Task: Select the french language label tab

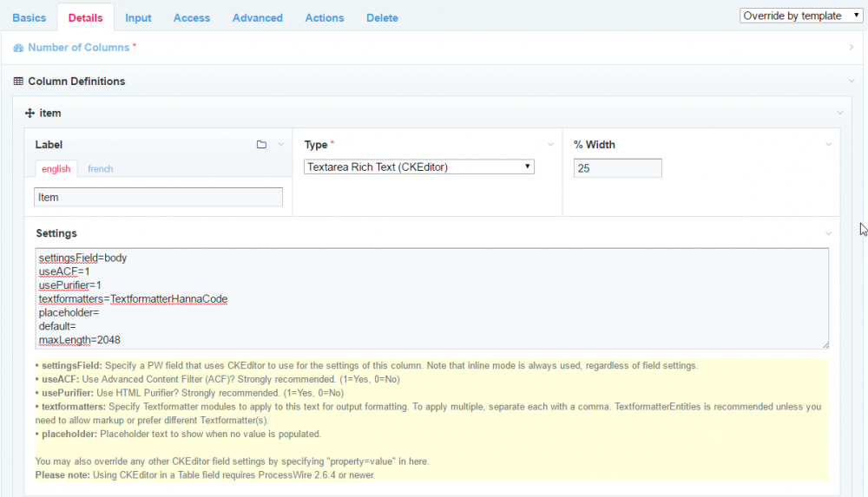Action: 101,168
